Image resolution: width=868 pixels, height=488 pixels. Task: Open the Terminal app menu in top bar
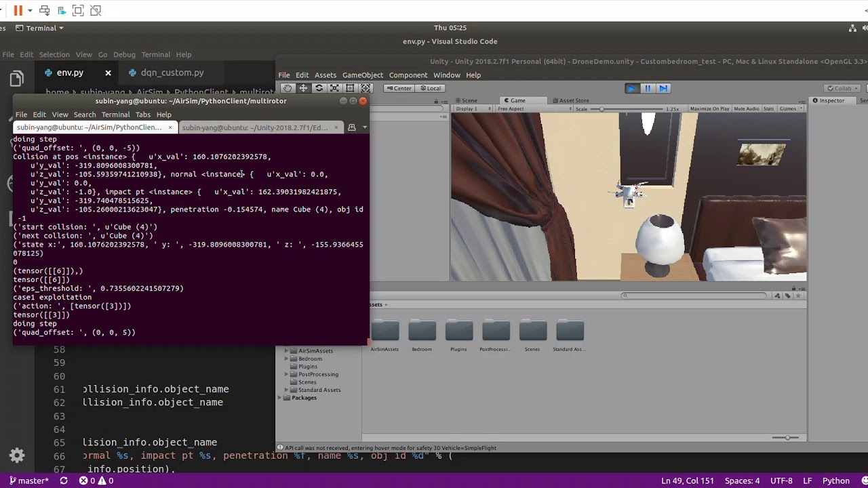39,28
